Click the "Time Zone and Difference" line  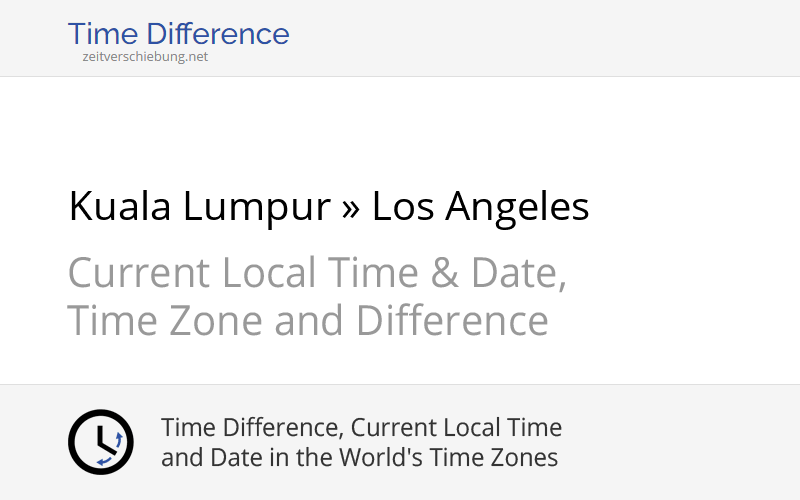click(308, 321)
